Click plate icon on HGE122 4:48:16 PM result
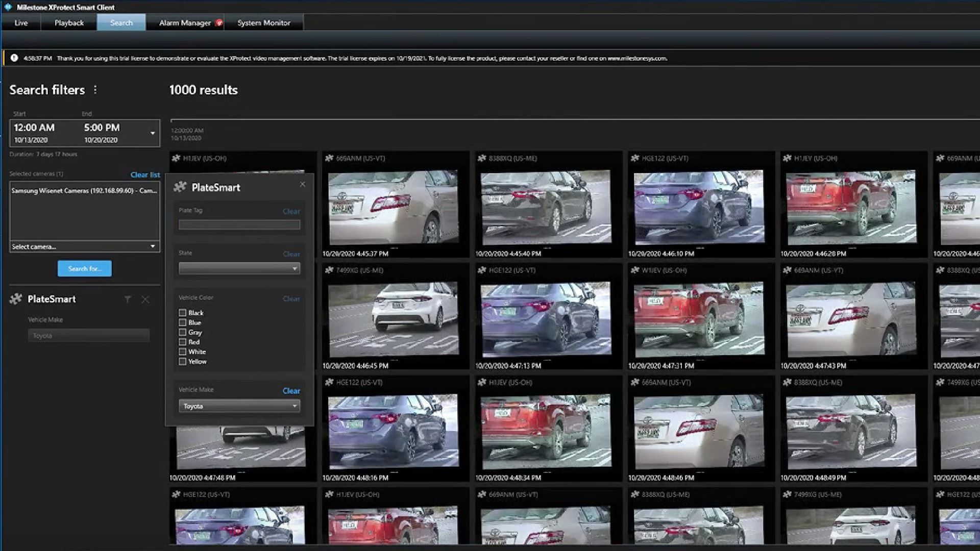Viewport: 980px width, 551px height. coord(329,382)
